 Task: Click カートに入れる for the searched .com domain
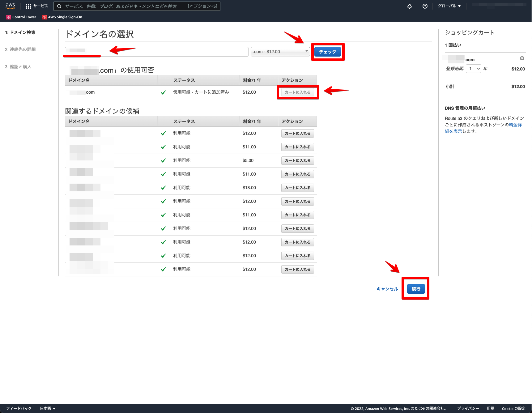pos(298,92)
